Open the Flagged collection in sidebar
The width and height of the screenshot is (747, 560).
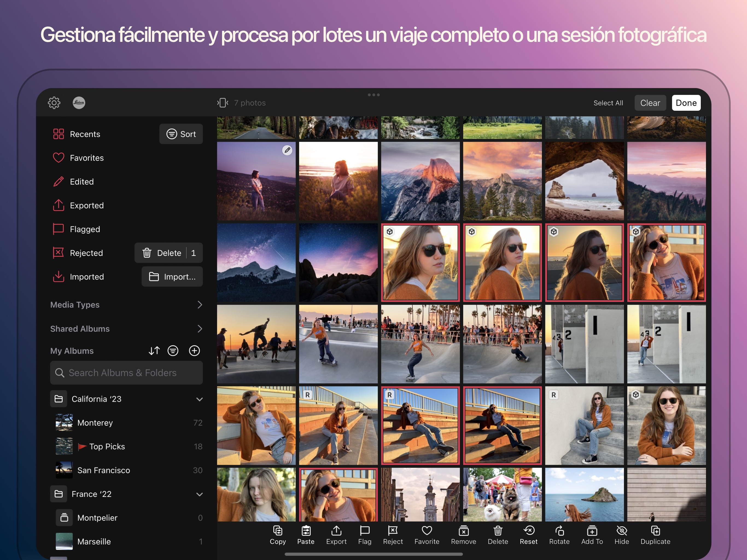click(84, 229)
